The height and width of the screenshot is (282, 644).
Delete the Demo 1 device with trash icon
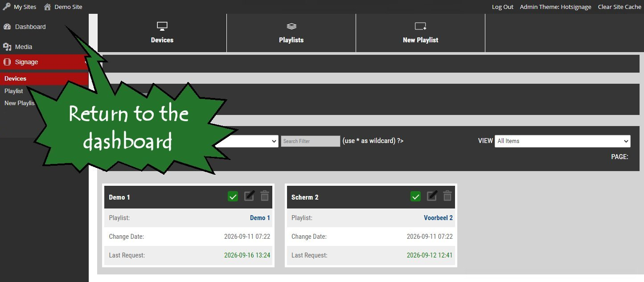tap(265, 196)
